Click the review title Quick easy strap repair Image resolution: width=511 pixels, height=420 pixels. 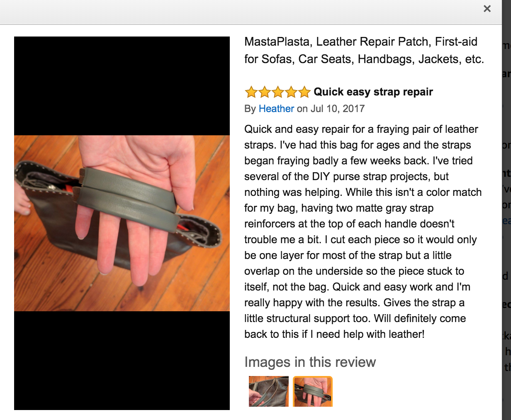click(x=373, y=92)
